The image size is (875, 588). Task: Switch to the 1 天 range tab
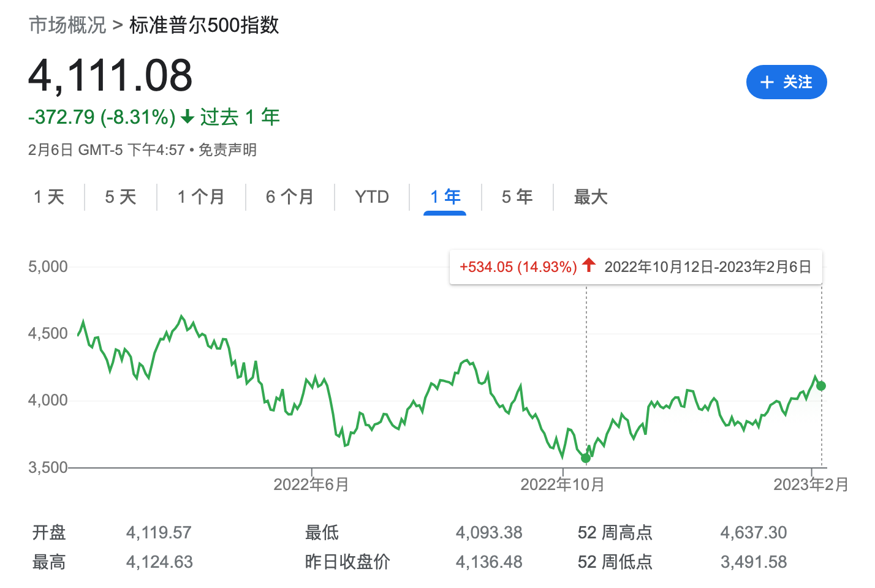pyautogui.click(x=49, y=197)
